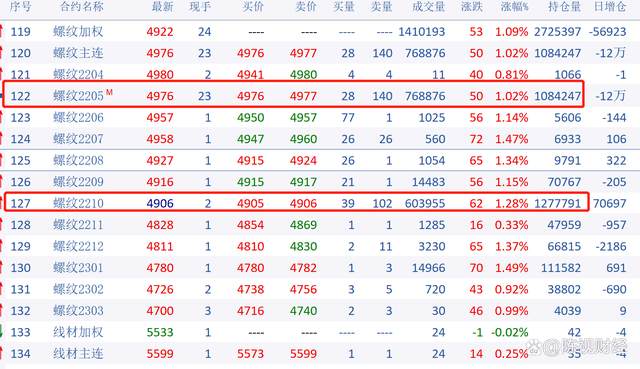Select the 螺纹2209 contract name

(78, 182)
